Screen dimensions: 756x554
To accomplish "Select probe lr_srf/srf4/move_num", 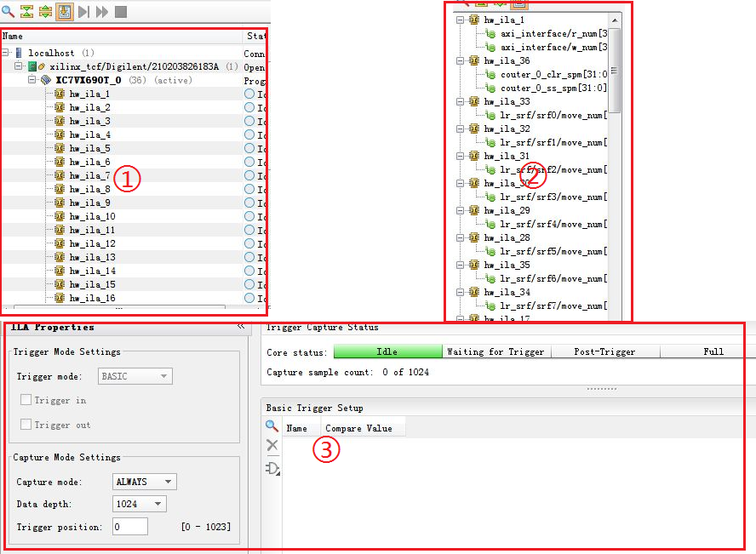I will coord(553,224).
